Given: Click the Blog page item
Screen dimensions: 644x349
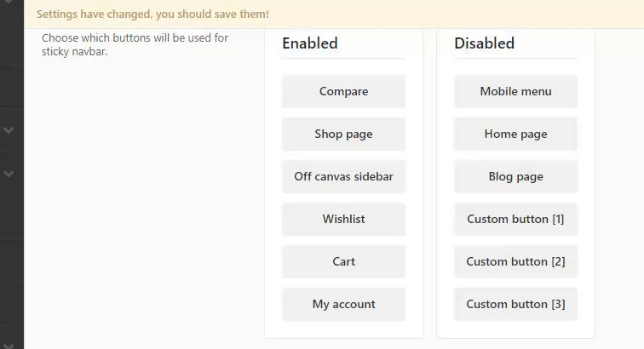Looking at the screenshot, I should pyautogui.click(x=515, y=177).
